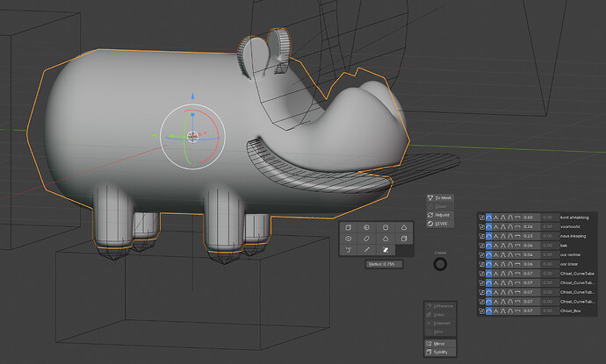Adjust the 0.26 value of 'voorhoofd'
Image resolution: width=606 pixels, height=364 pixels.
pos(530,227)
